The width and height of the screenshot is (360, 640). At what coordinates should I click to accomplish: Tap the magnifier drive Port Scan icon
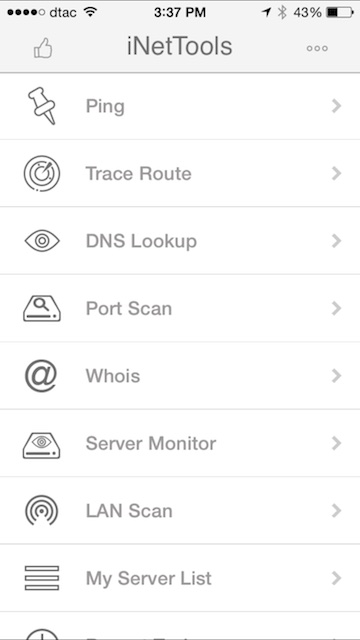tap(42, 309)
